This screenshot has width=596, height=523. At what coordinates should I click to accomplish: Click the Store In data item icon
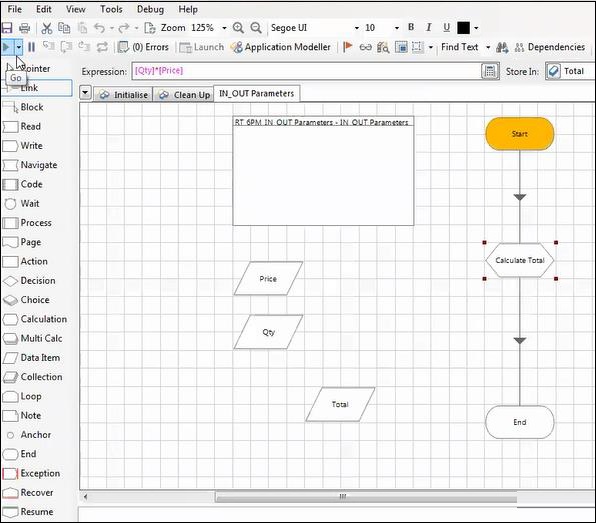(x=553, y=71)
